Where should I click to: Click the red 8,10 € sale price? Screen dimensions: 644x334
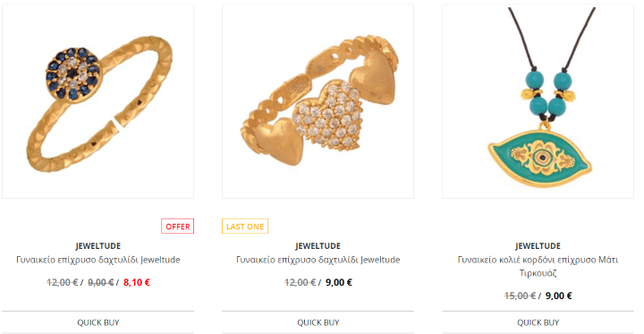click(137, 282)
